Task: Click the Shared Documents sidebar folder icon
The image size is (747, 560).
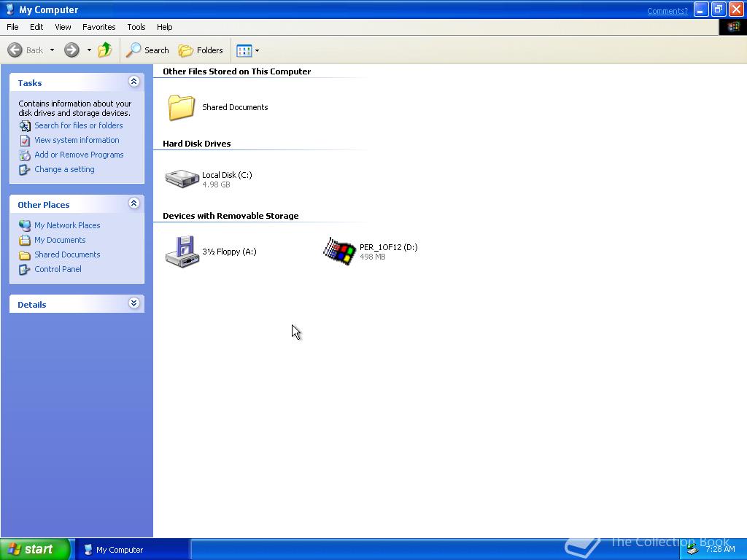Action: point(25,255)
